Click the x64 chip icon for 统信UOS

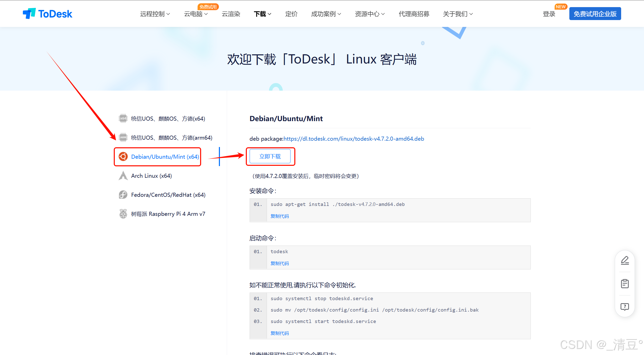(123, 119)
